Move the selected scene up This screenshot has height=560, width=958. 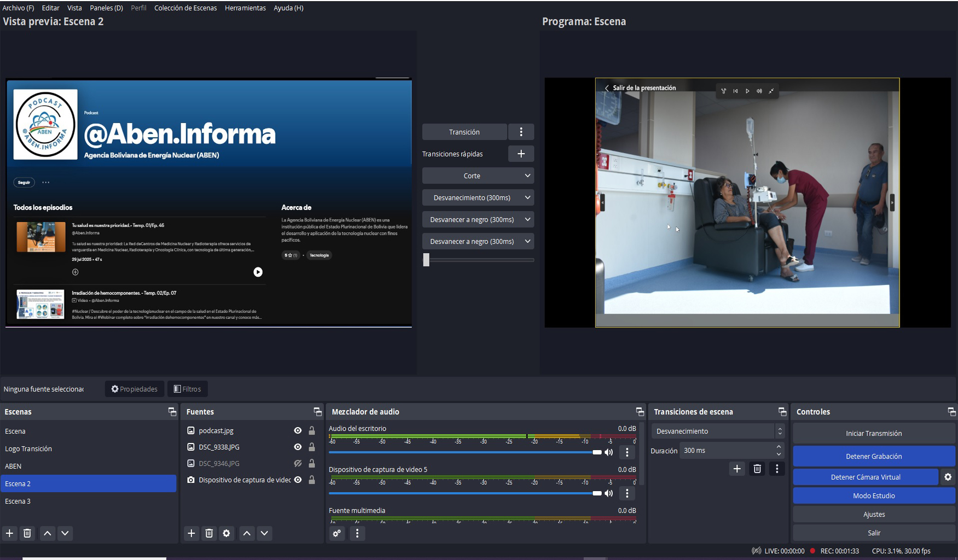click(x=48, y=533)
